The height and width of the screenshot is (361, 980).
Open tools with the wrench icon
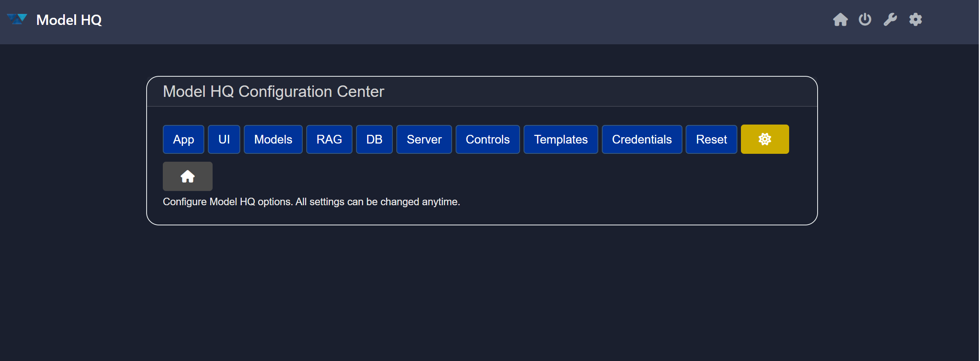890,19
